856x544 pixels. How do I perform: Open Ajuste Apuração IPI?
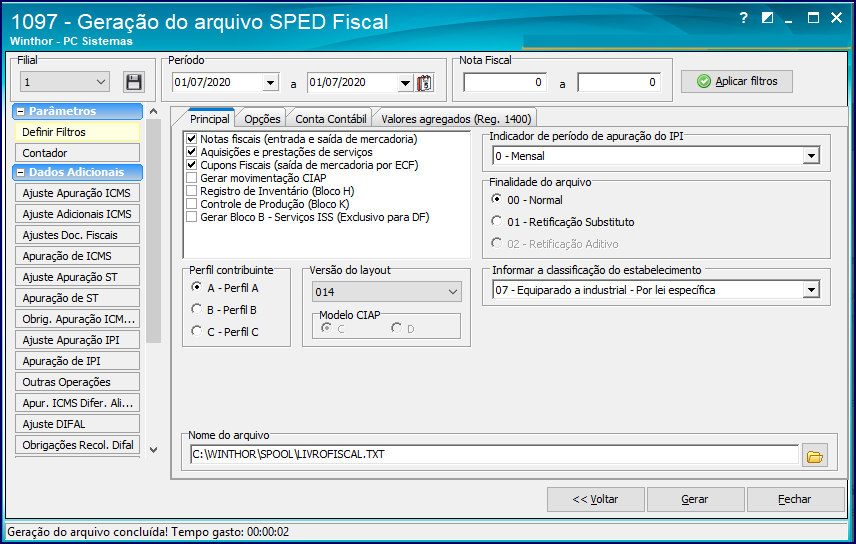(x=77, y=340)
